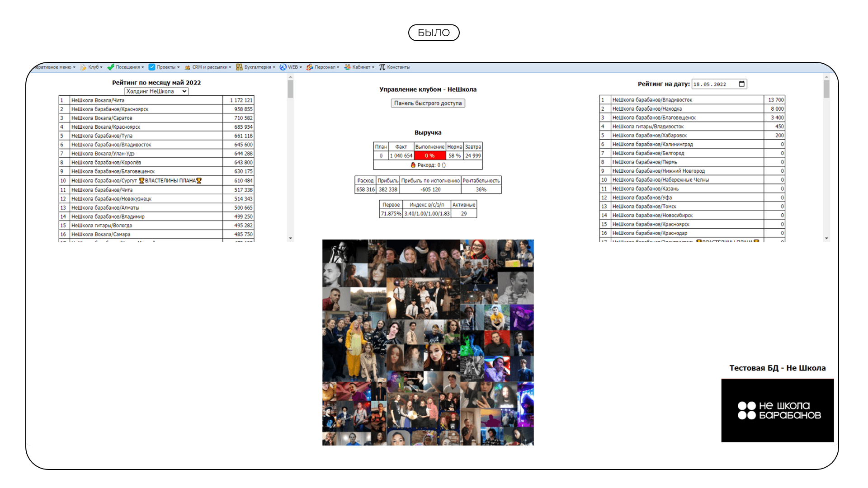Screen dimensions: 868x488
Task: Click the left rating list scrollbar down arrow
Action: (x=290, y=238)
